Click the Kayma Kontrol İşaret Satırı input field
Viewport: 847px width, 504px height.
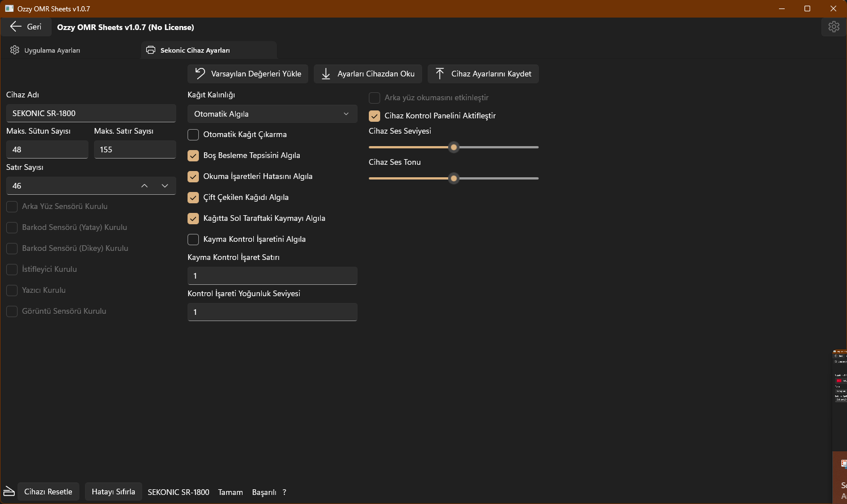[272, 276]
